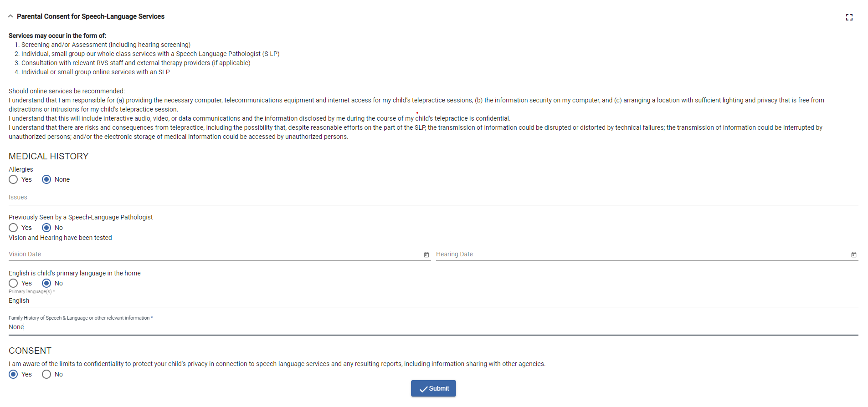
Task: Click the Parental Consent section title
Action: (x=91, y=16)
